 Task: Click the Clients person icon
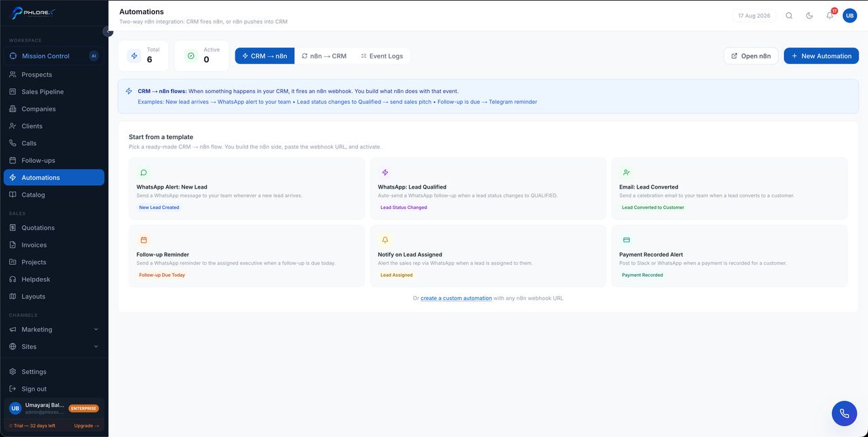tap(13, 126)
